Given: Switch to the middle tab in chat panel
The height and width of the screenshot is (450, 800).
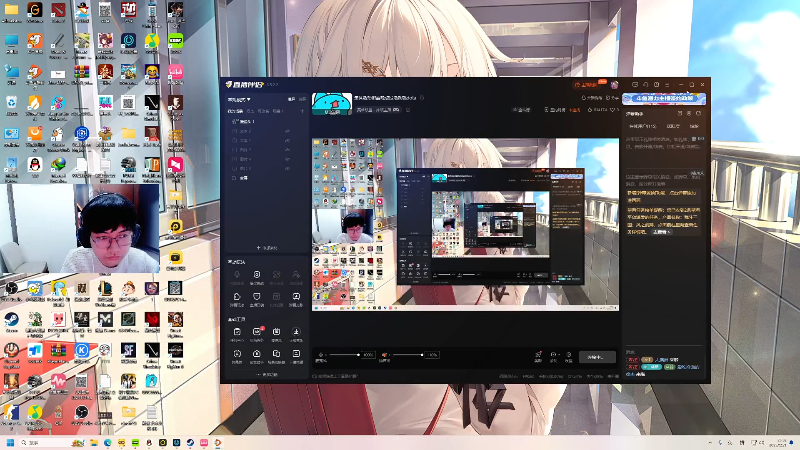Looking at the screenshot, I should (x=673, y=126).
